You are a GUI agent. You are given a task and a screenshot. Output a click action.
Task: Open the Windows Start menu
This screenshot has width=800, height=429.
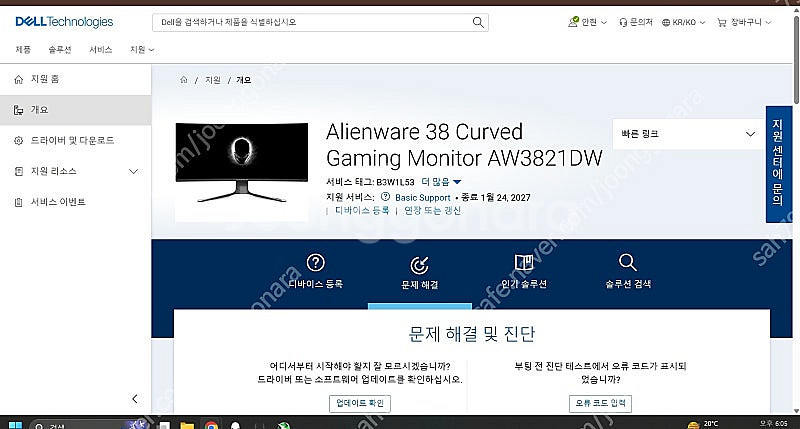click(x=15, y=425)
